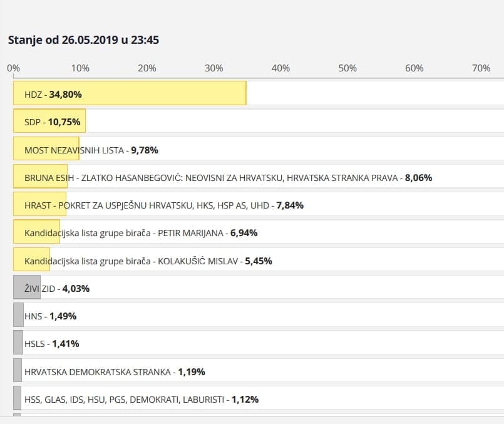Screen dimensions: 504x424
Task: Click the 30% axis tick label
Action: click(213, 68)
